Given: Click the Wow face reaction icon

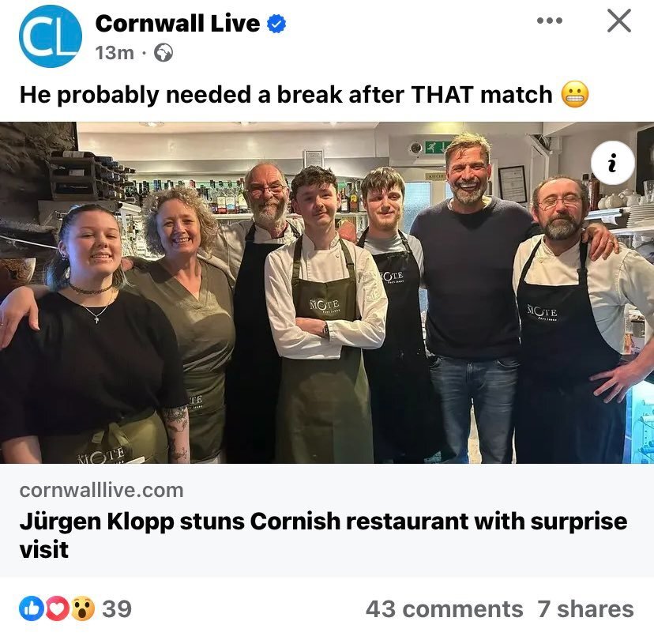Looking at the screenshot, I should click(x=83, y=608).
